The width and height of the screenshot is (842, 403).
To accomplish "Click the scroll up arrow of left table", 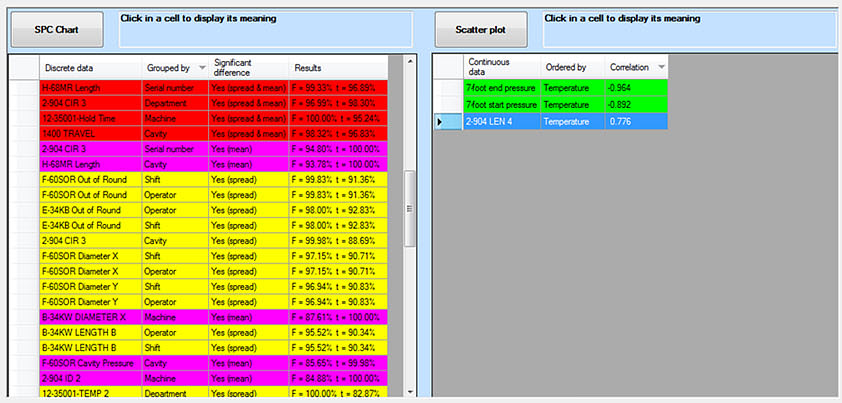I will 408,62.
